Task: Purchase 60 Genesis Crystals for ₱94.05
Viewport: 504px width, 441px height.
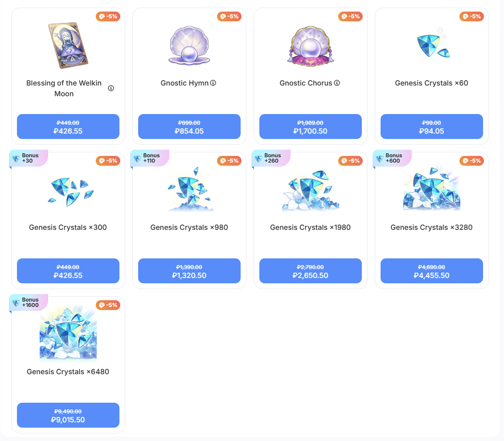Action: tap(432, 127)
